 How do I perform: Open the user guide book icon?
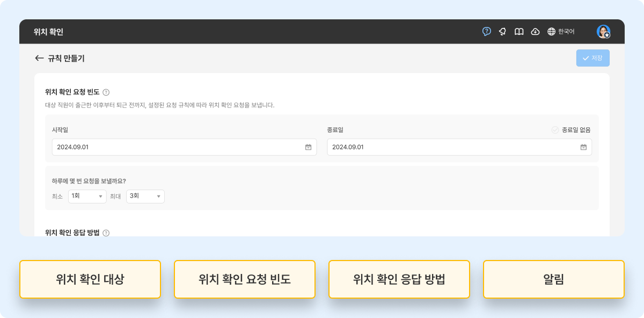(x=519, y=32)
